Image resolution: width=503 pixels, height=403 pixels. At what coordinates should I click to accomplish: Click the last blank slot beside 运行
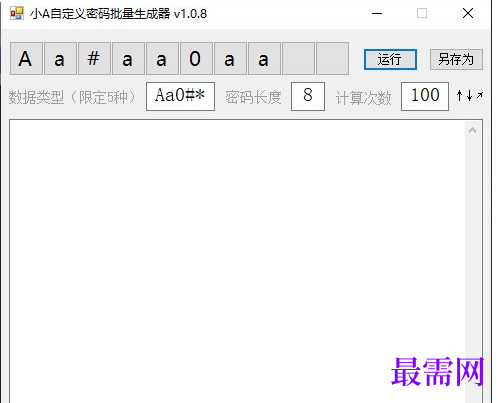pos(332,59)
